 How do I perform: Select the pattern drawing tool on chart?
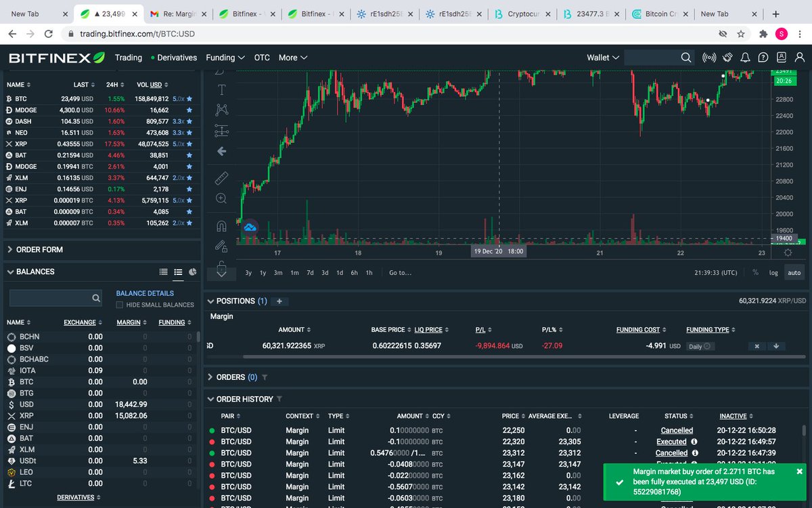click(x=221, y=109)
